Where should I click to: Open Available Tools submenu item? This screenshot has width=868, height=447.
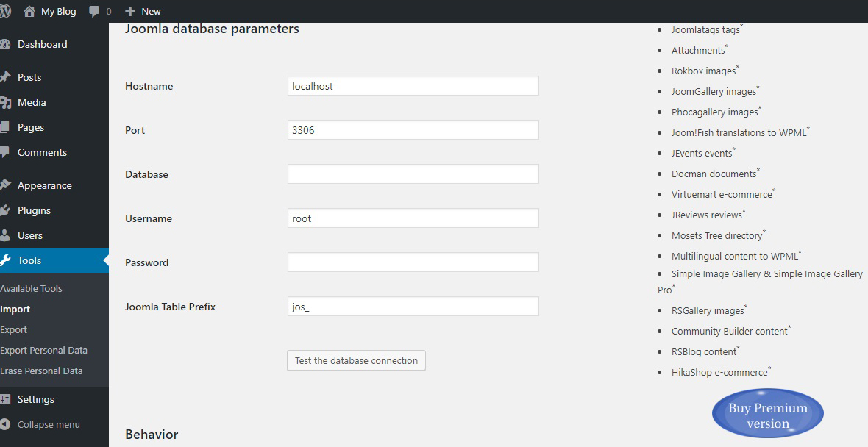(x=31, y=288)
